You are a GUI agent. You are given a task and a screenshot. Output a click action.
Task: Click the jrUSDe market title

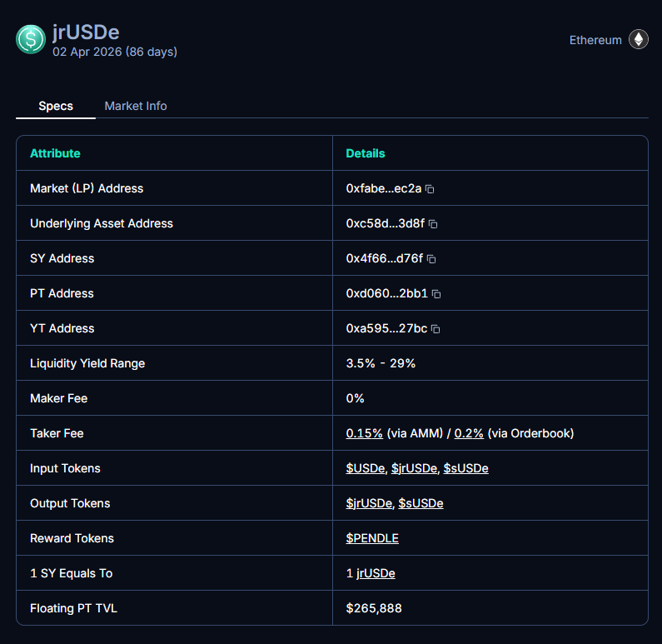click(x=86, y=32)
